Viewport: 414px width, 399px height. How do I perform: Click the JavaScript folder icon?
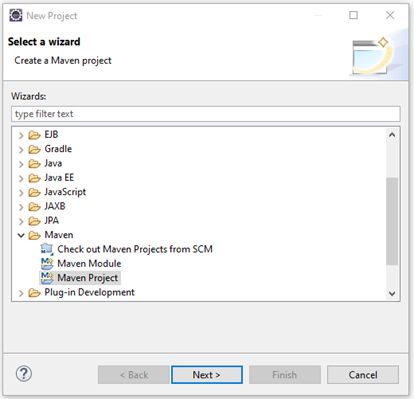pyautogui.click(x=34, y=192)
